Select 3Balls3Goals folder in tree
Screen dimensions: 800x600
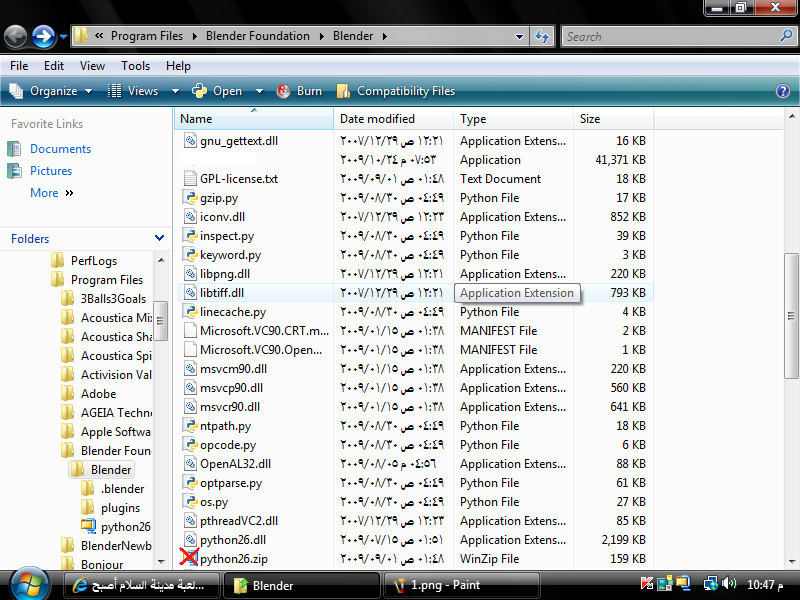(113, 298)
